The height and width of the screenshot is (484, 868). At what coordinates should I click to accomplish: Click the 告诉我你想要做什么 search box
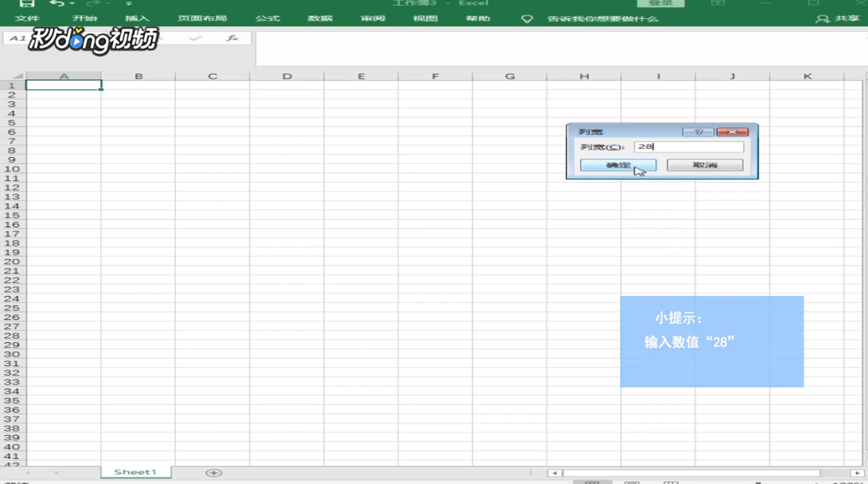point(603,19)
